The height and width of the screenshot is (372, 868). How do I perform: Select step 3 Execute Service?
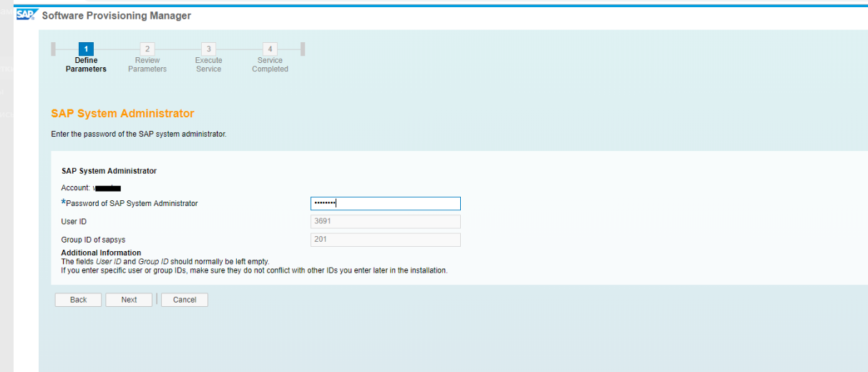[208, 58]
